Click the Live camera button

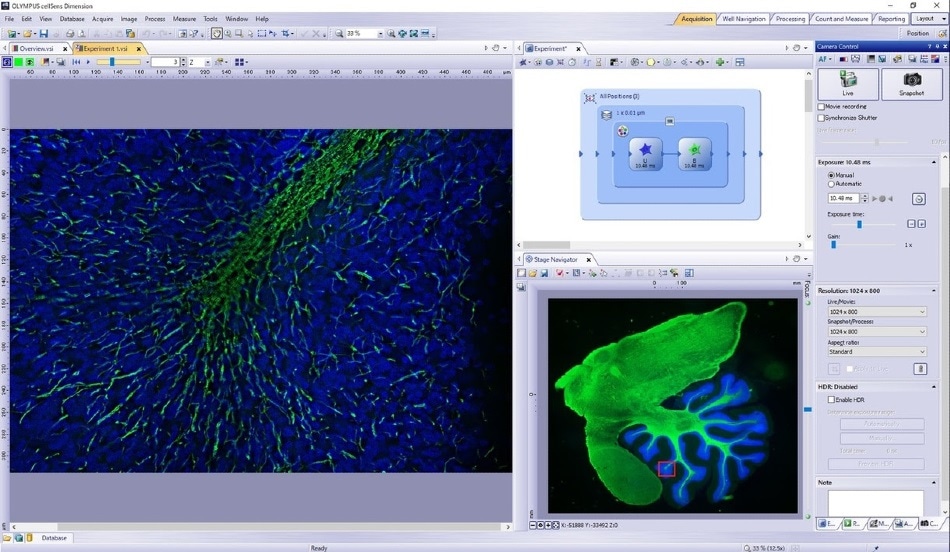click(x=847, y=84)
